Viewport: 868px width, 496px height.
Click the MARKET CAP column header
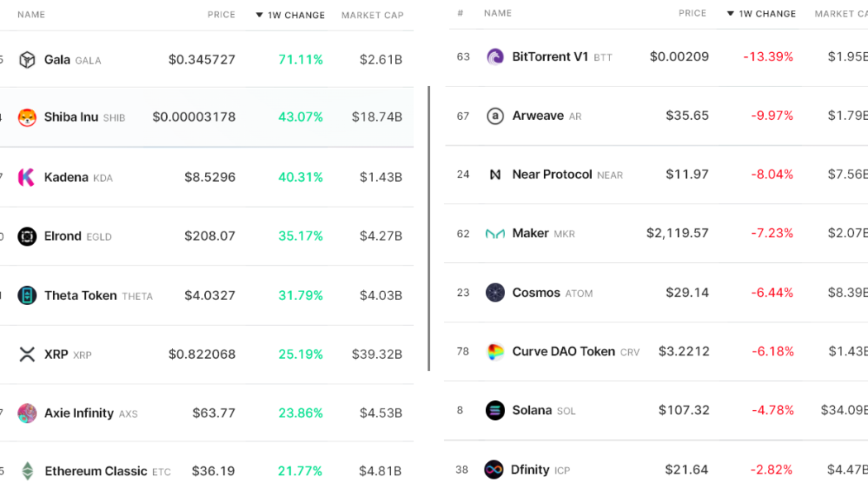click(x=371, y=14)
